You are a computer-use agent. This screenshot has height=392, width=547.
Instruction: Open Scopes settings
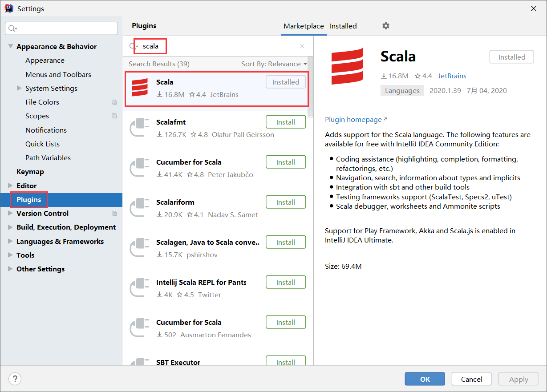click(x=37, y=116)
